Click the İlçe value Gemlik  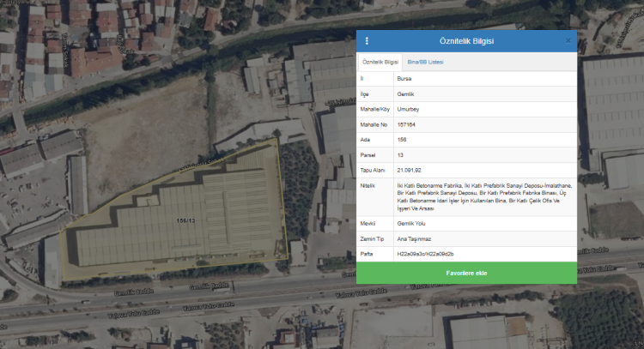point(405,93)
